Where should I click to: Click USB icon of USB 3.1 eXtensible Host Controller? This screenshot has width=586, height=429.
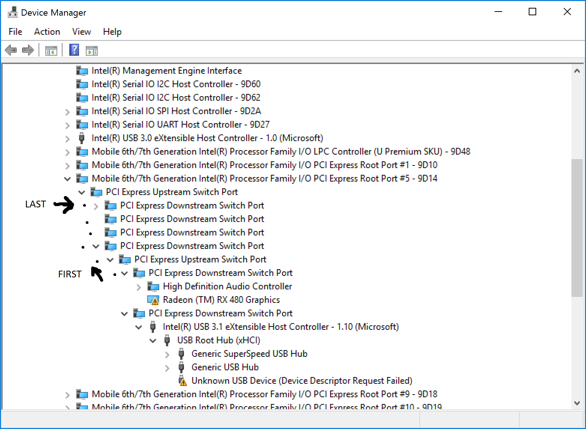152,327
